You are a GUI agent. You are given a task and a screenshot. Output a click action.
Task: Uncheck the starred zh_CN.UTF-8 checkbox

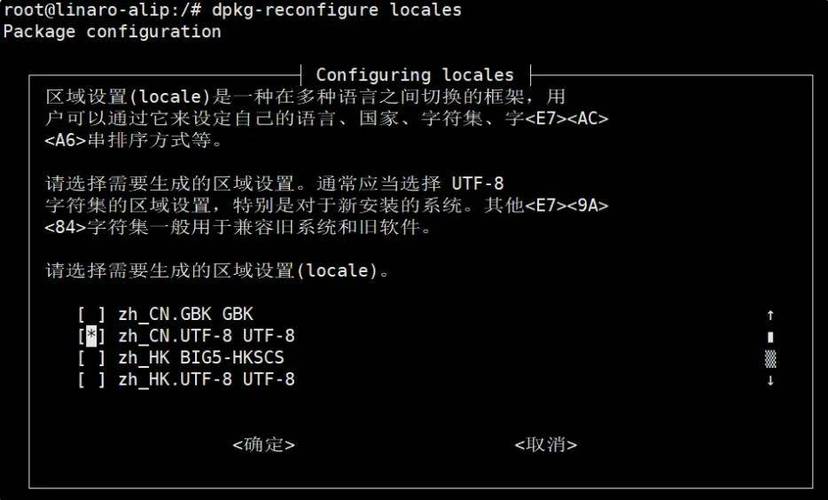[91, 336]
